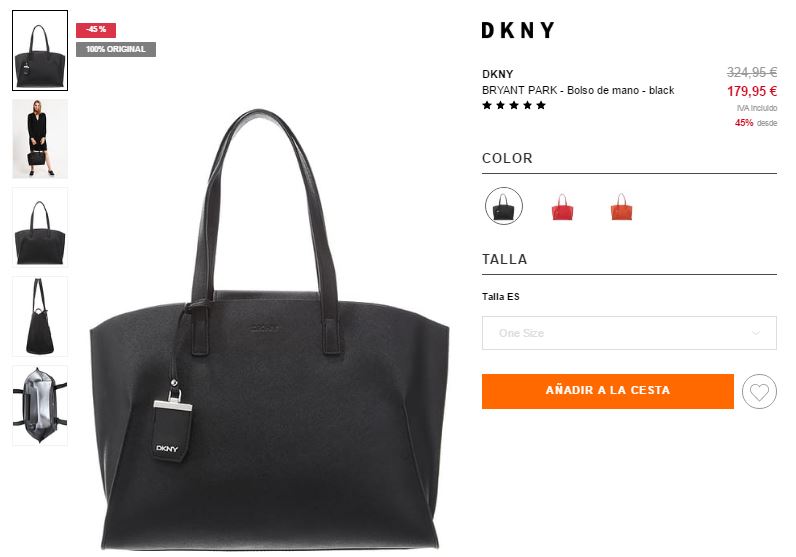The image size is (796, 557).
Task: Click the five-star rating
Action: point(514,105)
